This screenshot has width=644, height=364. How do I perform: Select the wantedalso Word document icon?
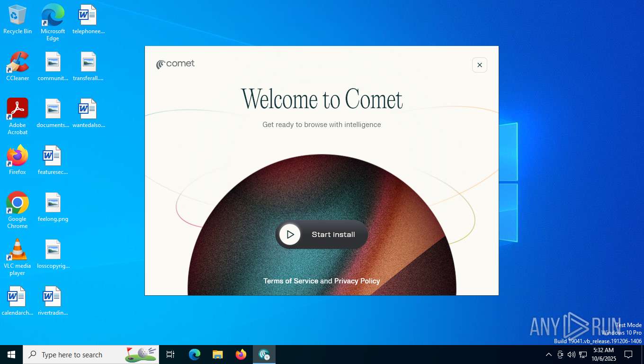pos(88,113)
